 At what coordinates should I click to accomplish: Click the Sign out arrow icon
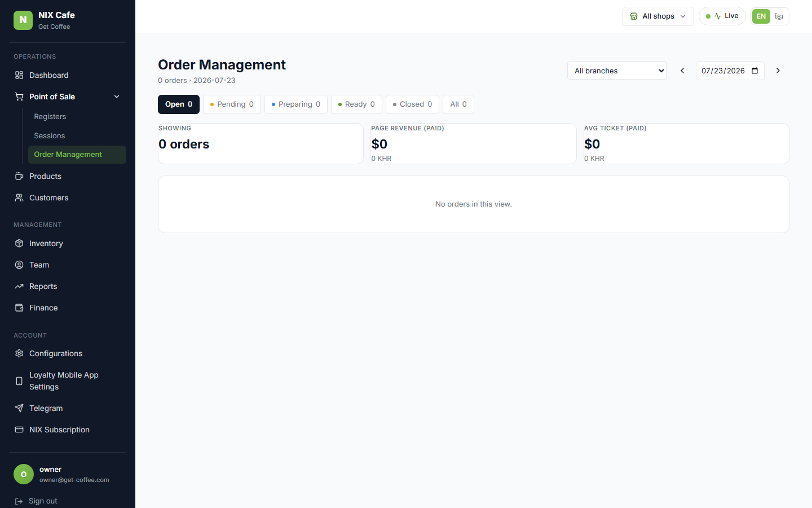click(x=19, y=501)
